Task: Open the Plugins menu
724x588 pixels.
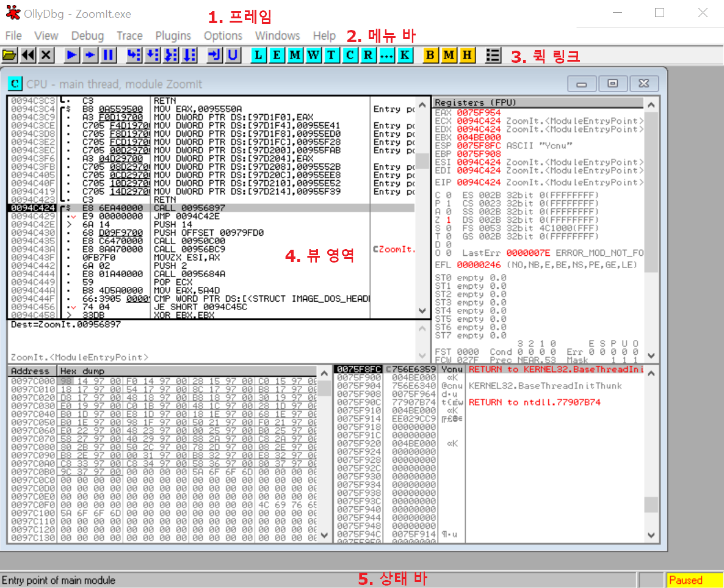Action: [x=173, y=35]
